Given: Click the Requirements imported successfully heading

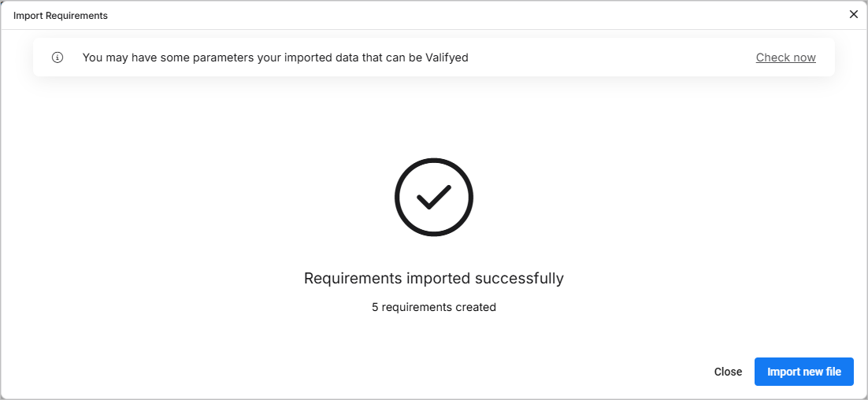Looking at the screenshot, I should 434,278.
